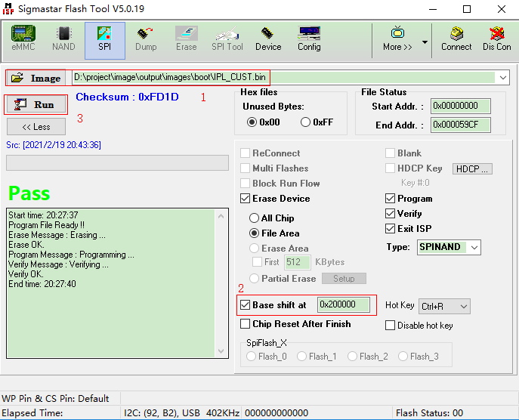Click the 'Checksum : 0xFD1D' text

(x=127, y=97)
